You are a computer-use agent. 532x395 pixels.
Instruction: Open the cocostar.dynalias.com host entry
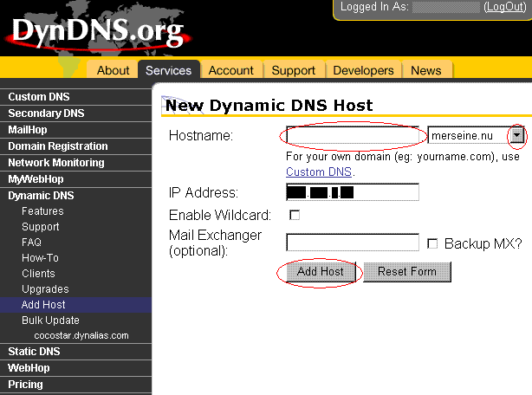pyautogui.click(x=81, y=335)
